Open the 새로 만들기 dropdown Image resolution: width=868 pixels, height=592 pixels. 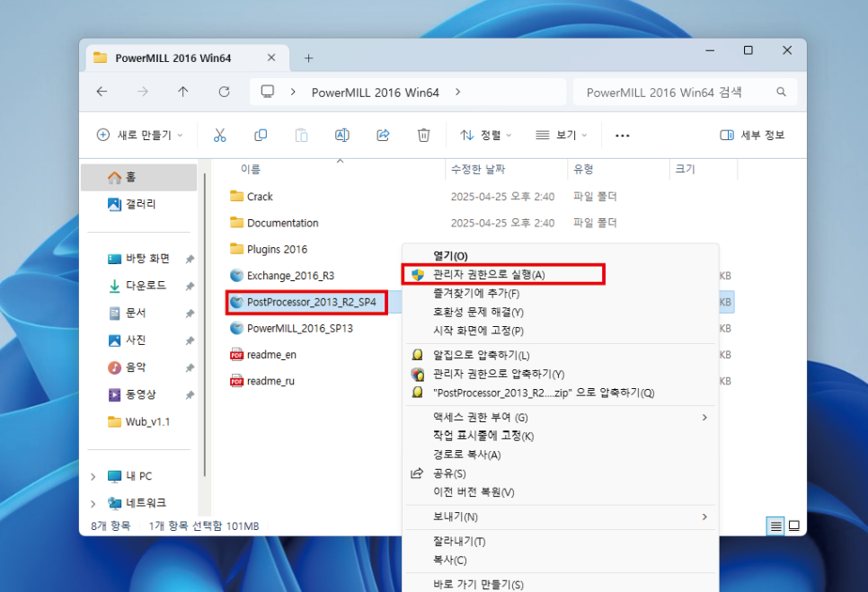(x=139, y=135)
